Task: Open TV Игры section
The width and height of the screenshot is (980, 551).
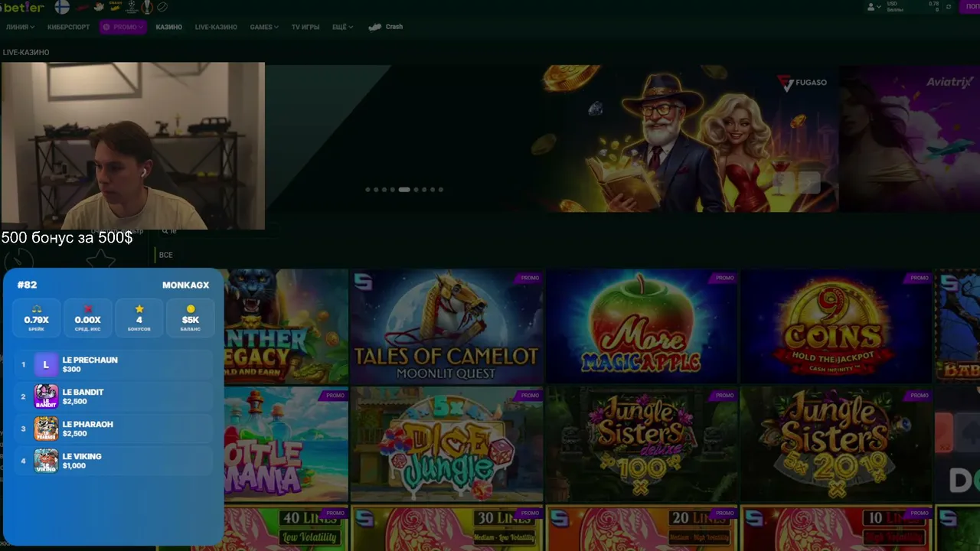Action: [x=305, y=27]
